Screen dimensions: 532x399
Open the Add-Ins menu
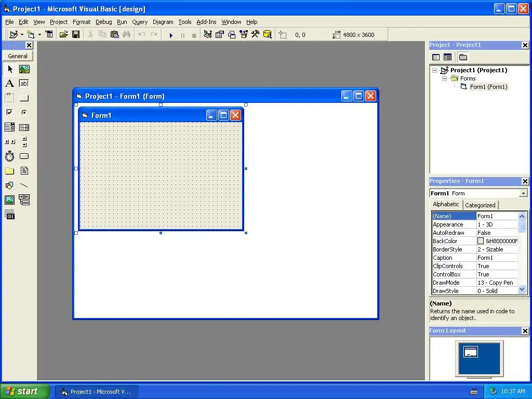206,22
